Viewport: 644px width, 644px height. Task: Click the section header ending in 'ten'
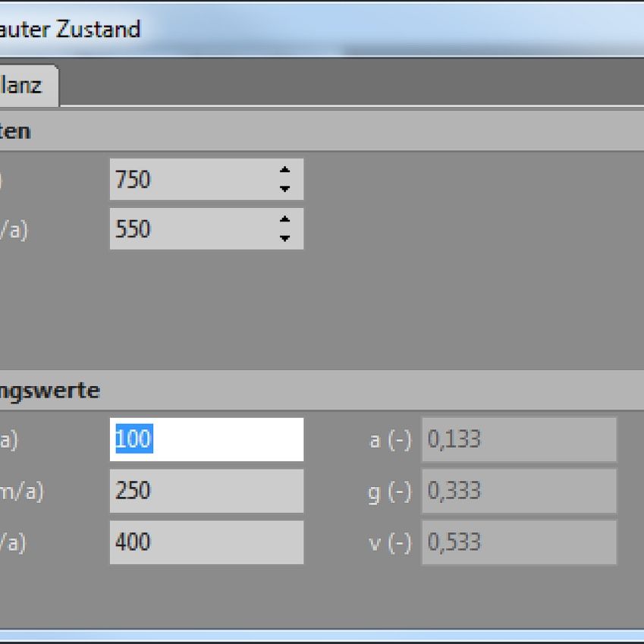point(15,131)
